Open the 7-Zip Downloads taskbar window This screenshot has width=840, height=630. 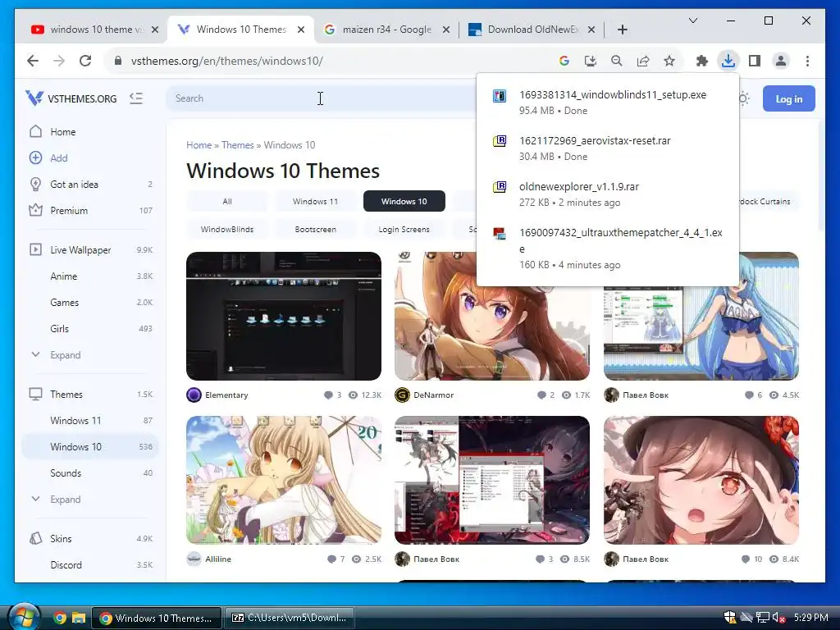[290, 618]
